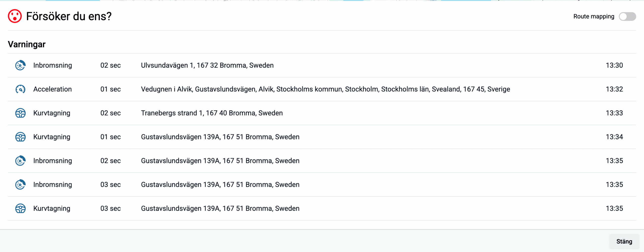Click steering wheel icon for Tranebergs strand
Viewport: 644px width, 252px height.
[x=20, y=113]
